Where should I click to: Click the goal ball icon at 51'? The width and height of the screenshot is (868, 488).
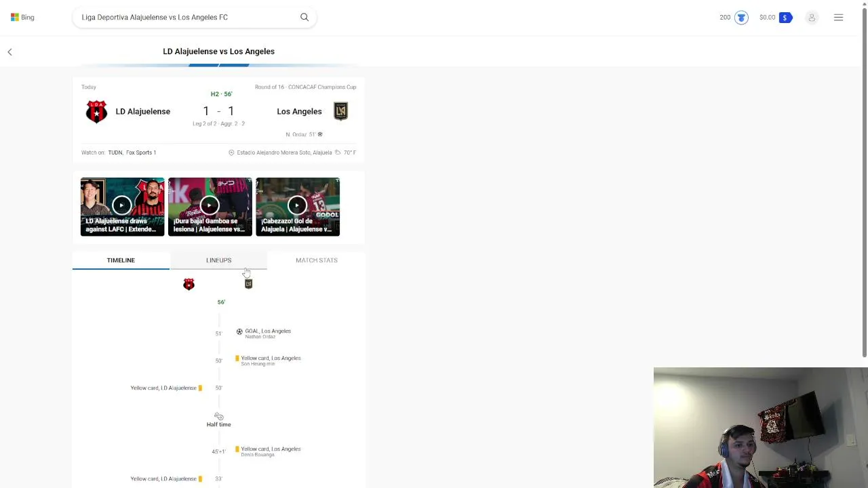[x=239, y=331]
